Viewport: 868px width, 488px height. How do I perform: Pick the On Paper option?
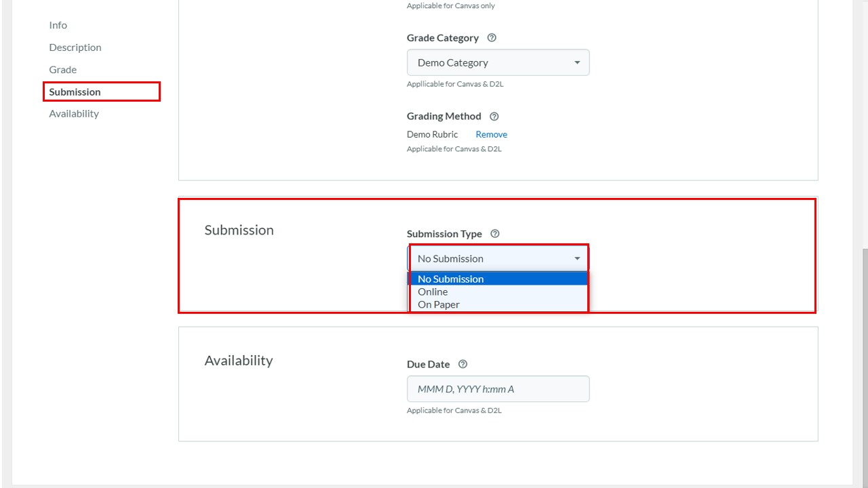coord(498,304)
